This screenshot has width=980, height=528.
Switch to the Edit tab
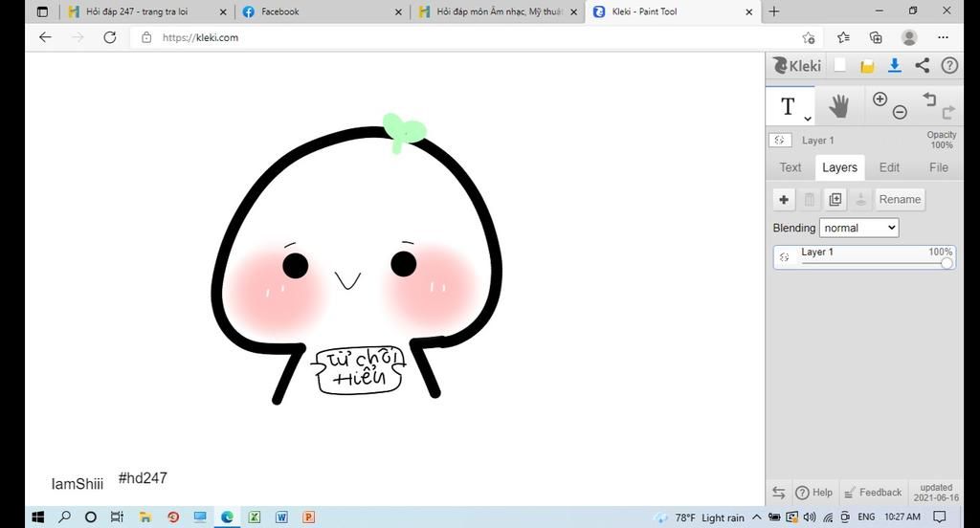pyautogui.click(x=889, y=167)
